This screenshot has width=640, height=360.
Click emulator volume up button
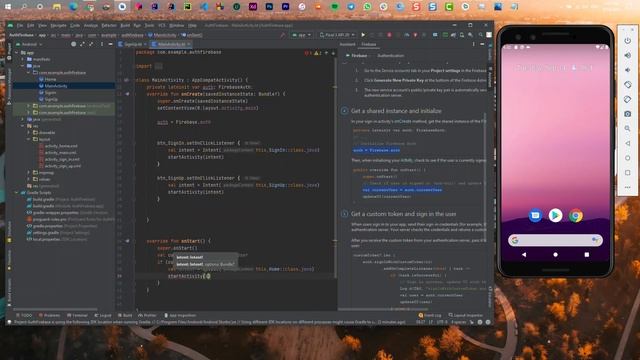pyautogui.click(x=628, y=55)
